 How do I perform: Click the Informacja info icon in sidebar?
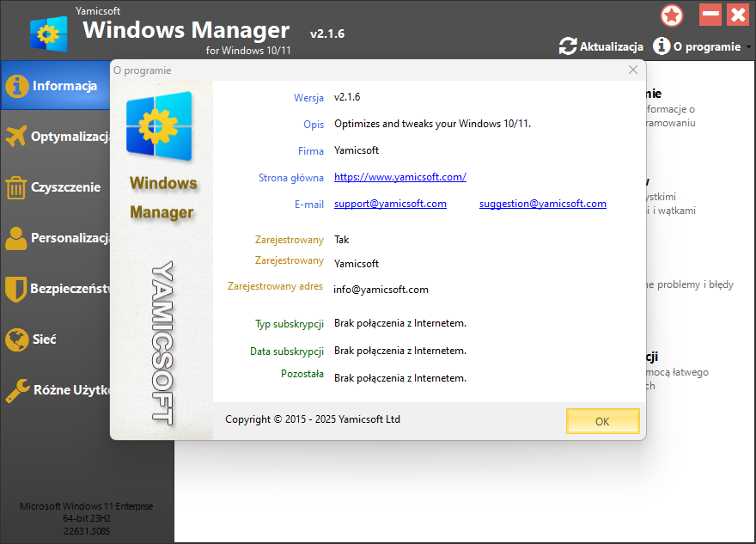pos(17,86)
